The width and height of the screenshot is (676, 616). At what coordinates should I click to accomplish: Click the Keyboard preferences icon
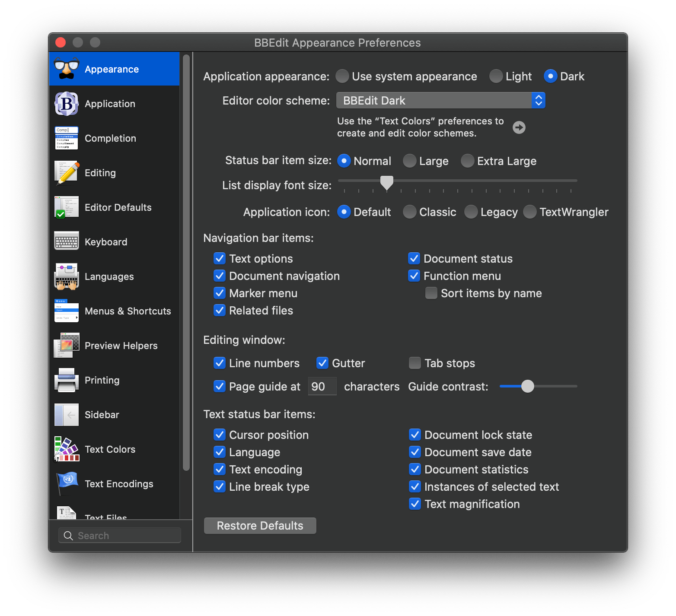point(66,241)
